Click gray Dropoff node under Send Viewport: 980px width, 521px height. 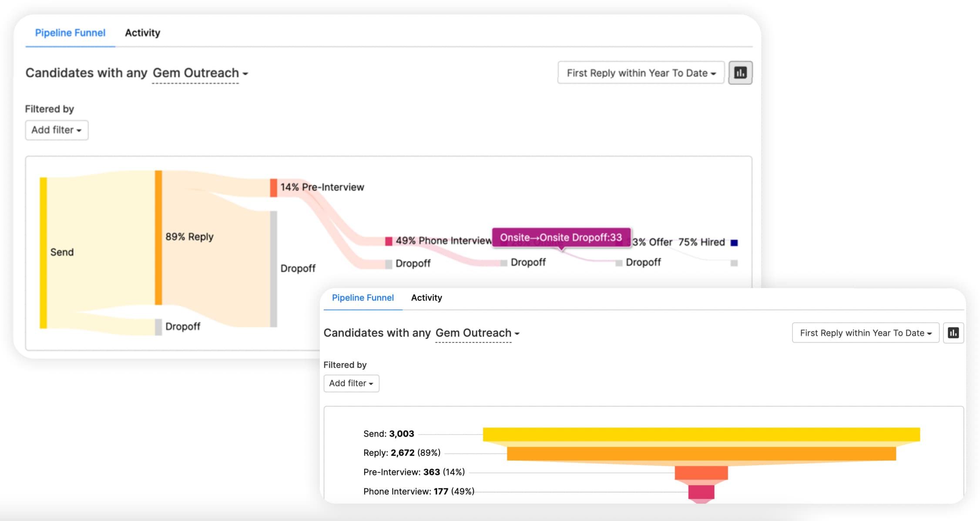158,327
